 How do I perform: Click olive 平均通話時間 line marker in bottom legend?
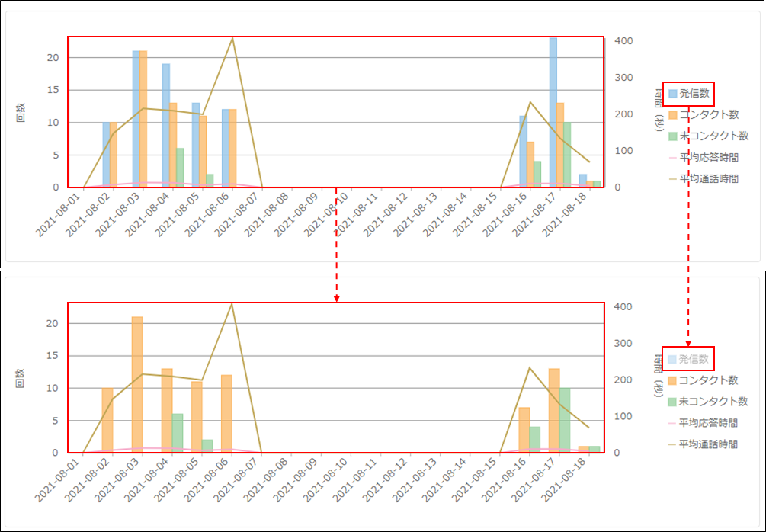673,444
